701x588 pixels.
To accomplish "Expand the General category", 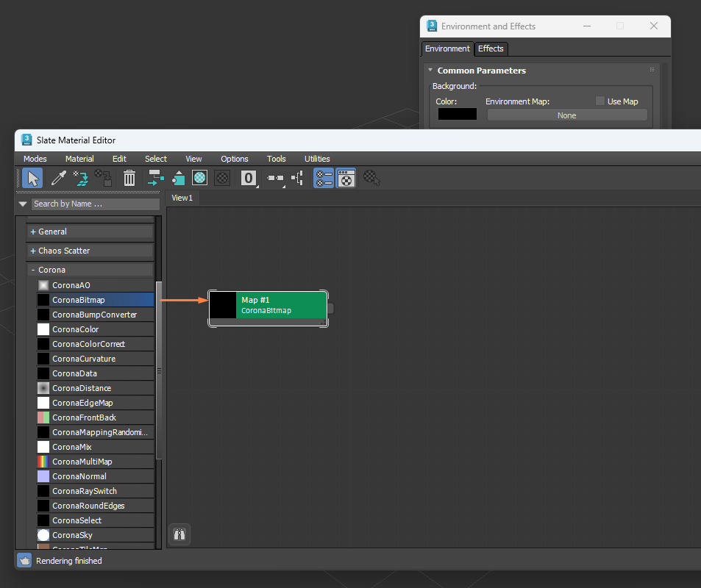I will tap(90, 232).
